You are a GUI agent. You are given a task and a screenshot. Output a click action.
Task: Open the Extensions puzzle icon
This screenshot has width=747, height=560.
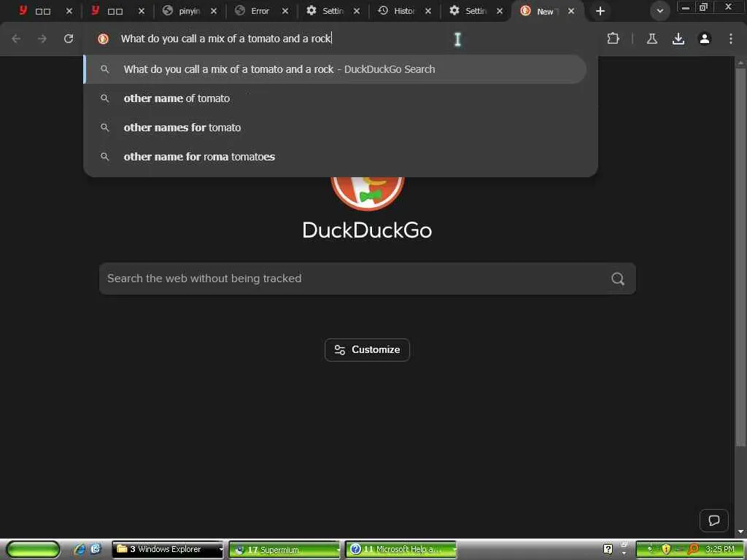click(x=613, y=39)
